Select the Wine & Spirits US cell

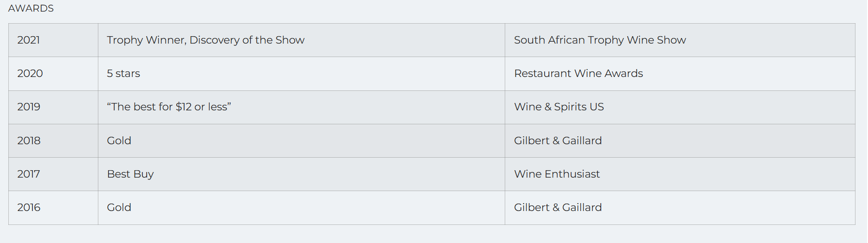click(680, 107)
